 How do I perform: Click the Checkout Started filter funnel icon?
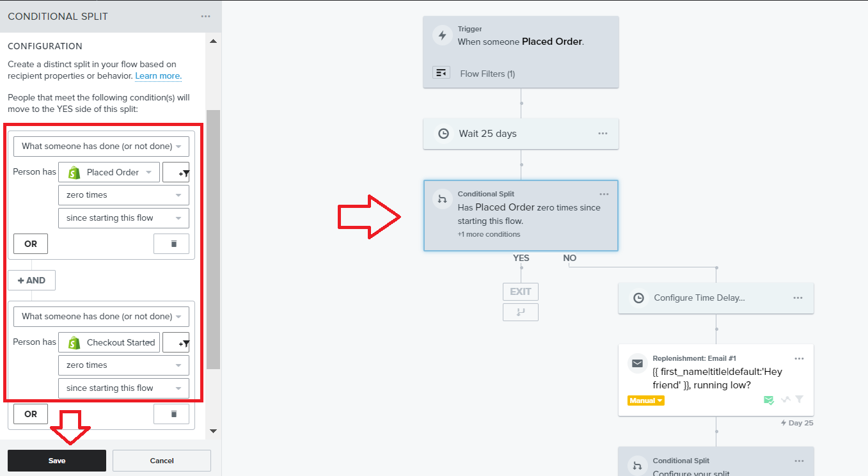[176, 342]
